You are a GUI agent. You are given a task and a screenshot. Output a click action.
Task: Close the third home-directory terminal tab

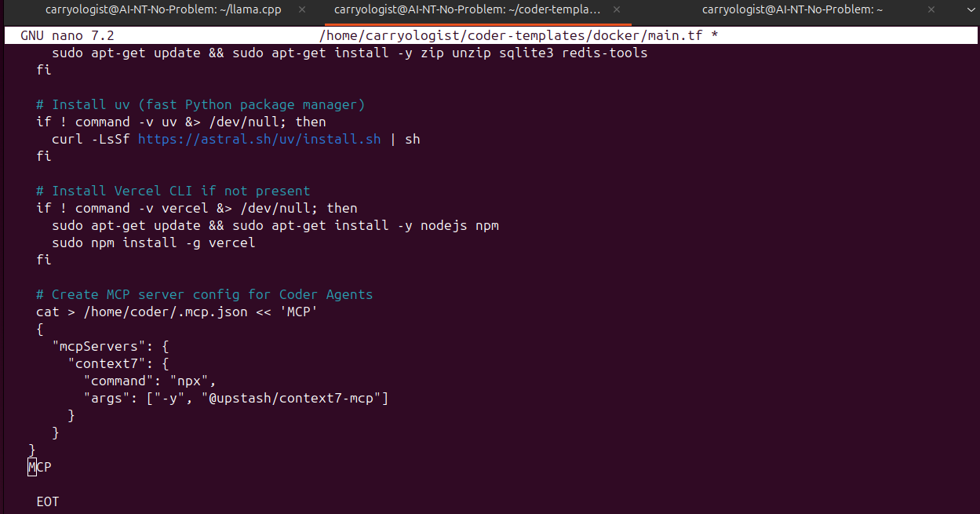931,10
